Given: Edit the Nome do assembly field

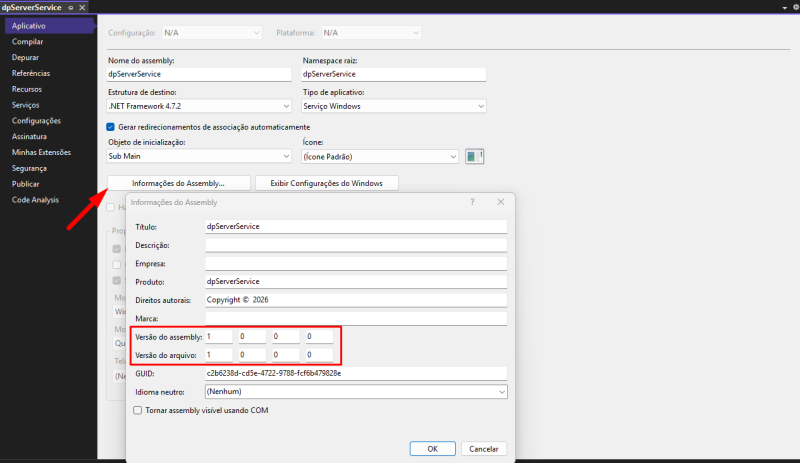Looking at the screenshot, I should [199, 74].
